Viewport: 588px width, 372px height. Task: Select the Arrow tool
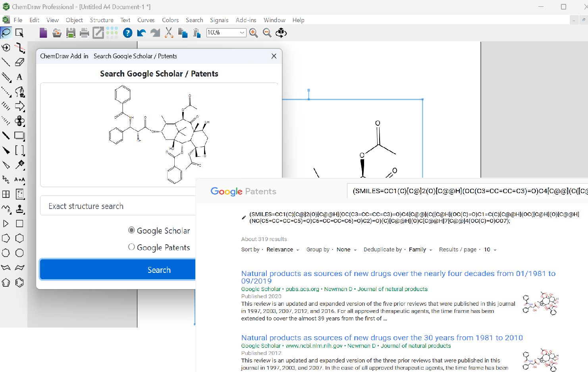[19, 106]
